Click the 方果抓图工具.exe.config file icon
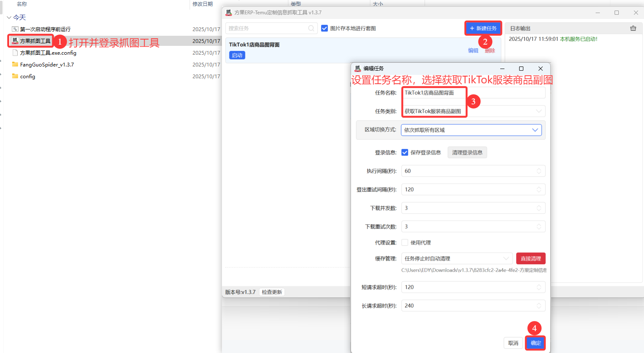Image resolution: width=644 pixels, height=353 pixels. (15, 53)
